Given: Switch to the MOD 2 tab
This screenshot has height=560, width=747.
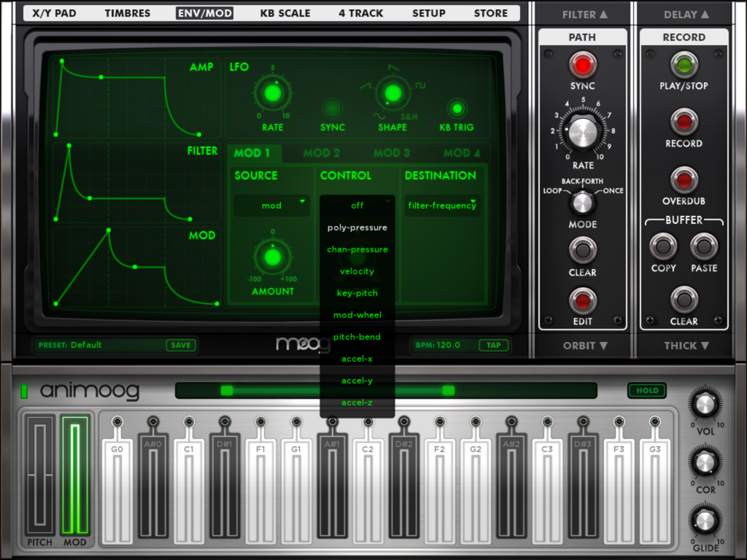Looking at the screenshot, I should [322, 153].
